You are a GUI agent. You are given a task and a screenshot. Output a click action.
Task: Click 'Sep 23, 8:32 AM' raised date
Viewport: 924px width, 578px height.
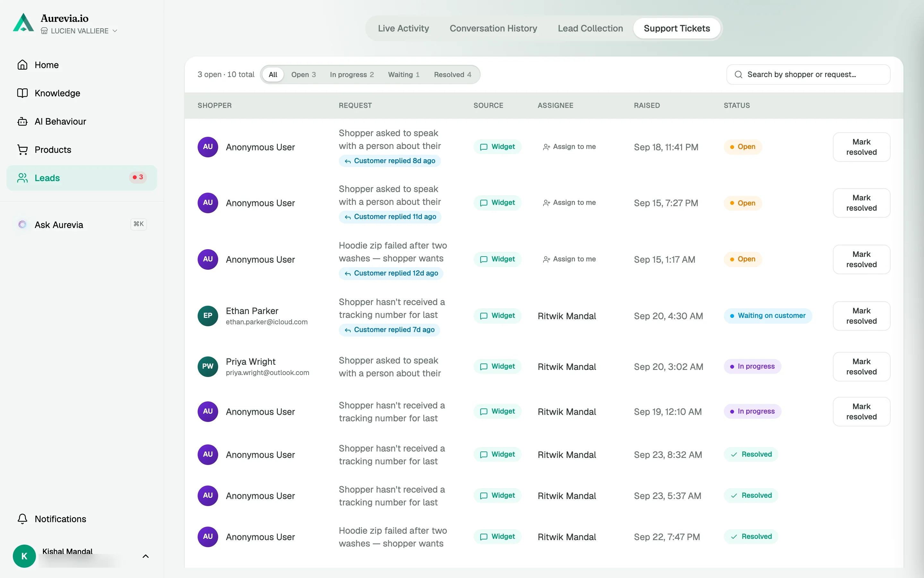tap(668, 455)
